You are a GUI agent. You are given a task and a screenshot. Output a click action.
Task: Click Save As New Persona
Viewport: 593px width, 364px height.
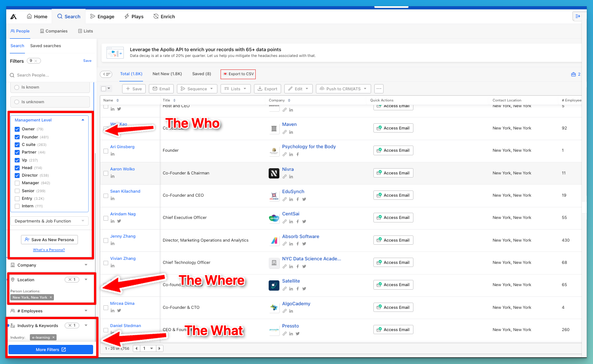point(49,239)
